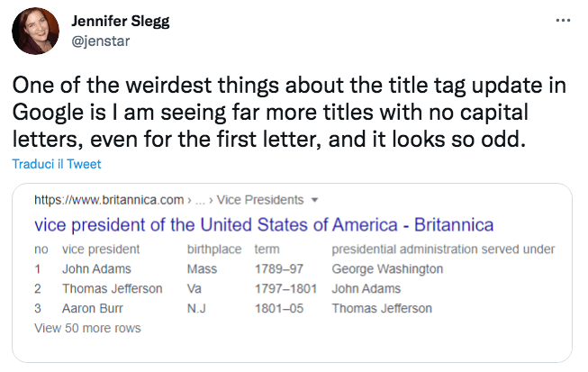Click Jennifer Slegg's profile avatar
Image resolution: width=588 pixels, height=372 pixels.
[36, 31]
